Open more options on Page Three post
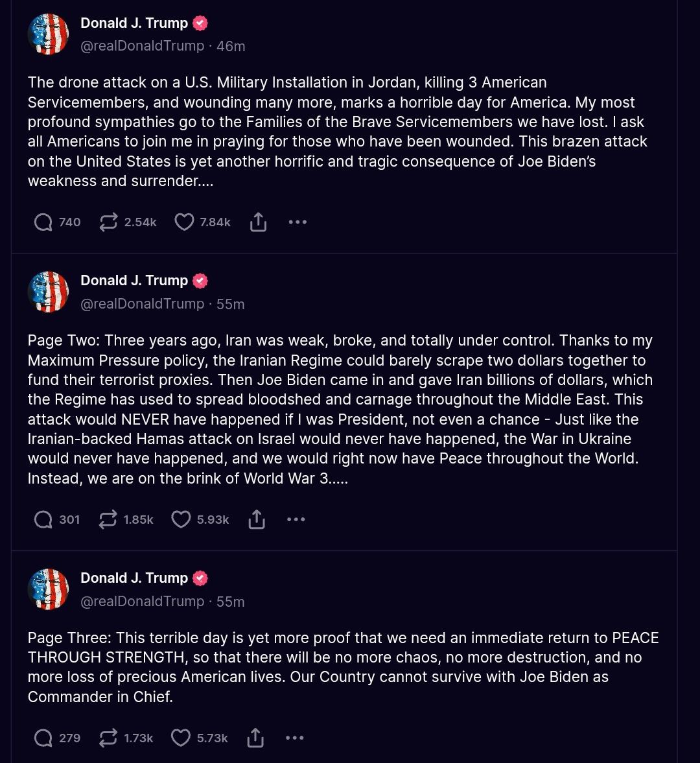 [294, 738]
